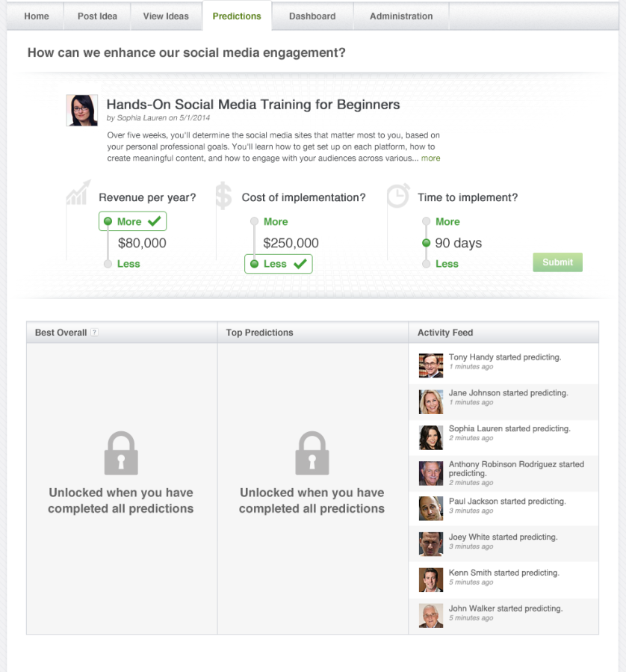Click the revenue bar chart icon

click(x=78, y=193)
